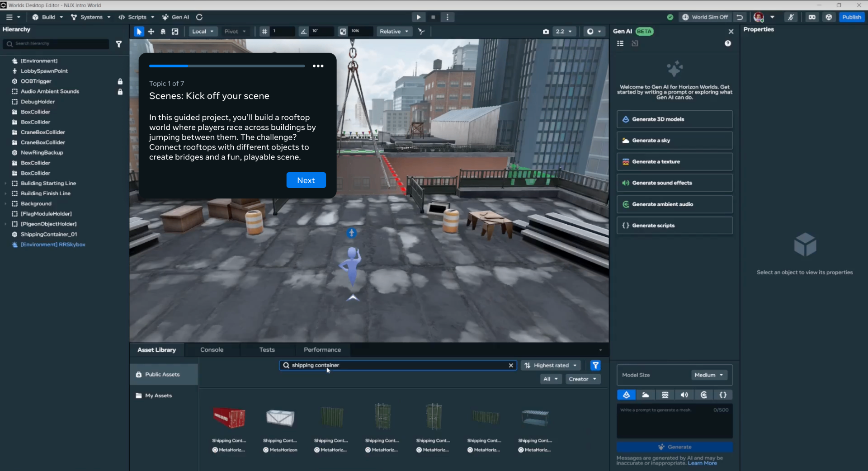Viewport: 868px width, 471px height.
Task: Open the playback options kebab menu
Action: tap(448, 17)
